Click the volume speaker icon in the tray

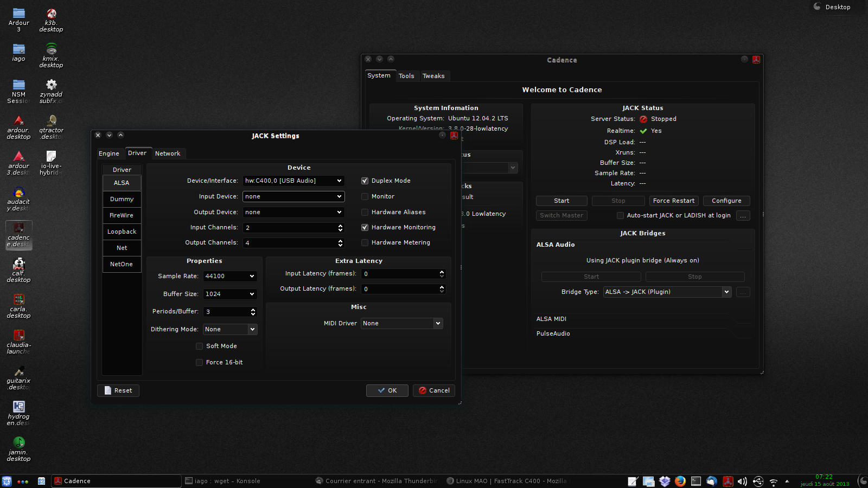coord(742,481)
